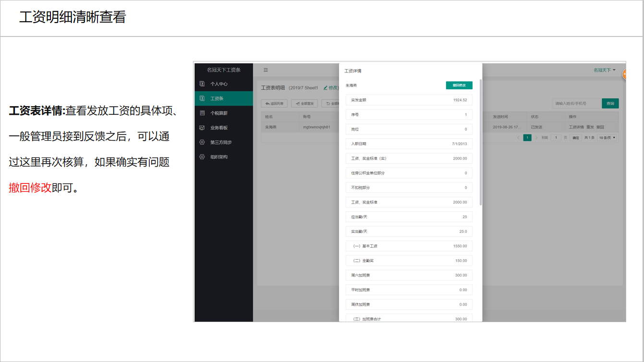Click the 个税算薪 calculator icon
644x362 pixels.
pyautogui.click(x=202, y=113)
